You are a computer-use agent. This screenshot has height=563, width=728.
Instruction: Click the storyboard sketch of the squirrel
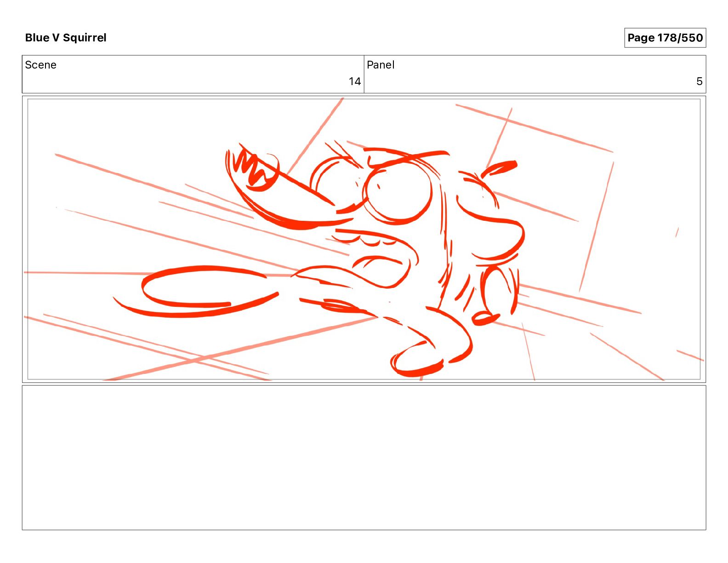(364, 239)
